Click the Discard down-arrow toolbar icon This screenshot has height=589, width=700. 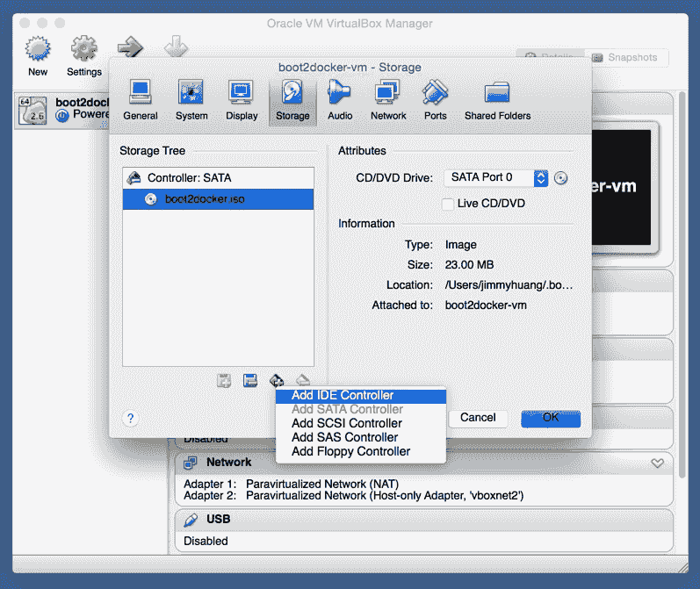pyautogui.click(x=176, y=47)
